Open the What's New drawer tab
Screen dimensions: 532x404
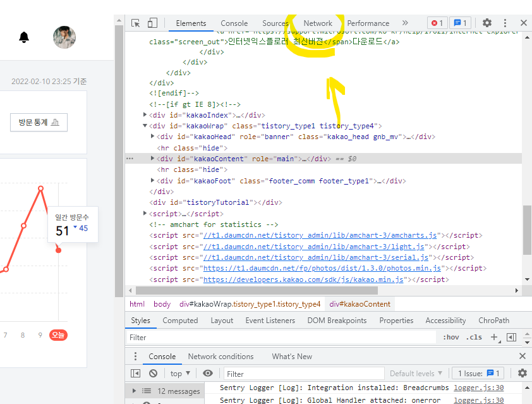[292, 357]
